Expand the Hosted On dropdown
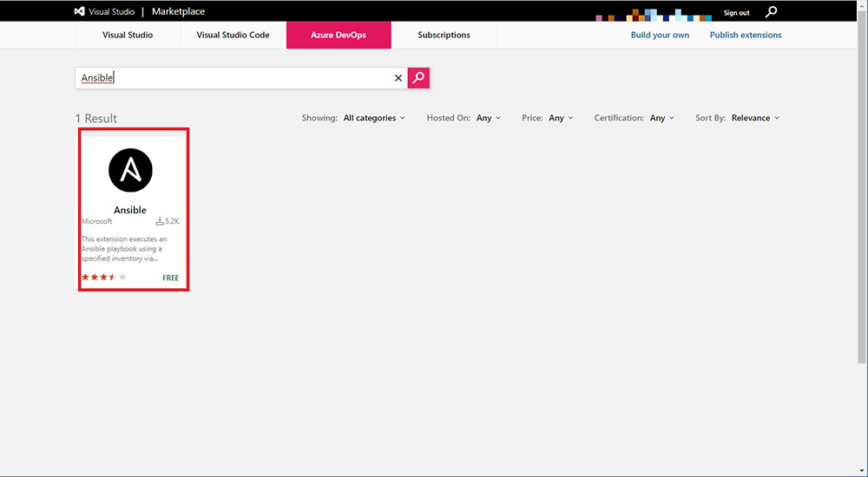 [488, 118]
